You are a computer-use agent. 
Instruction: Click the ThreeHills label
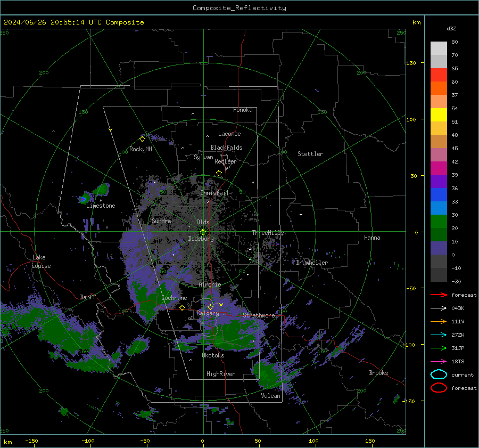pos(268,233)
